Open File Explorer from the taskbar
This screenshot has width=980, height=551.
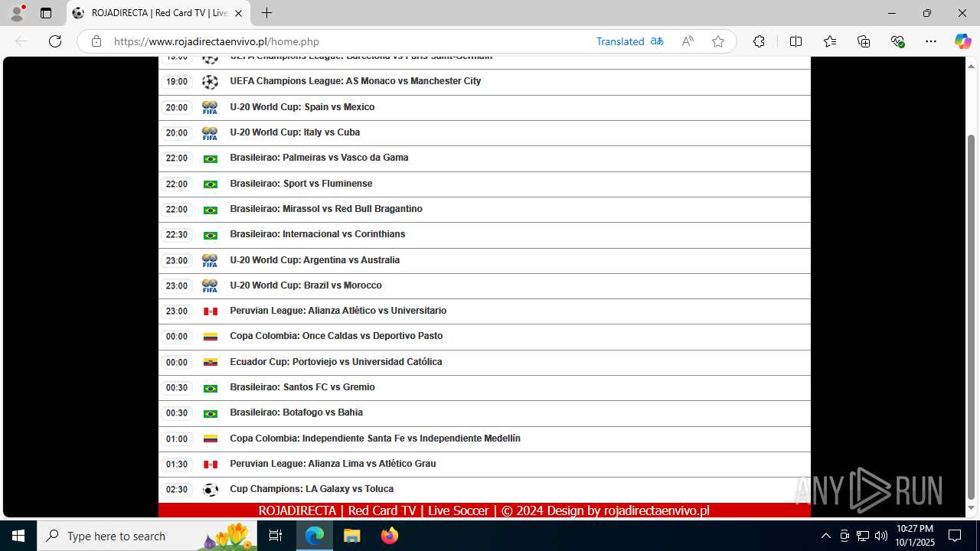[x=351, y=536]
